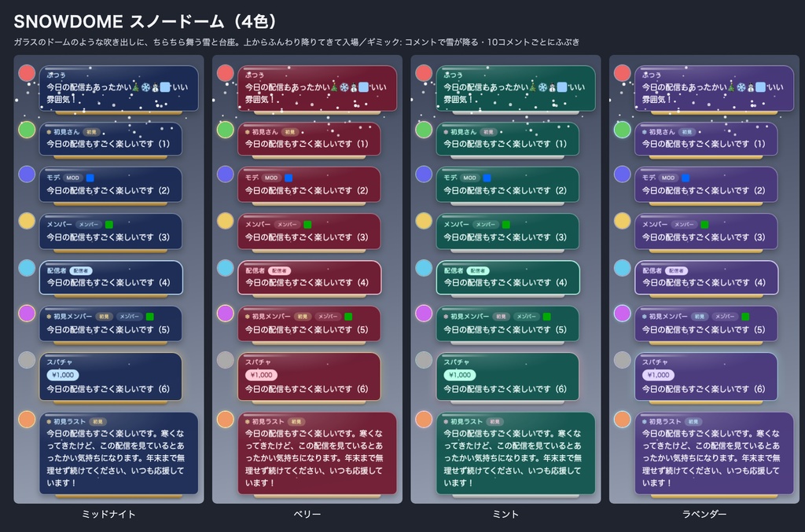Click the 初見 badge next to 初見さん in Mint
Screen dimensions: 805x532
tap(488, 132)
